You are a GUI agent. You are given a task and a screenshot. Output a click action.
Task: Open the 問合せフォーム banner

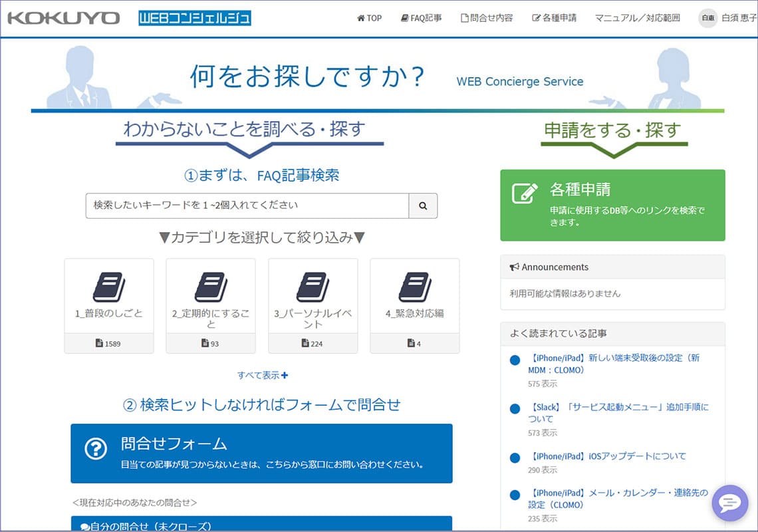(261, 454)
